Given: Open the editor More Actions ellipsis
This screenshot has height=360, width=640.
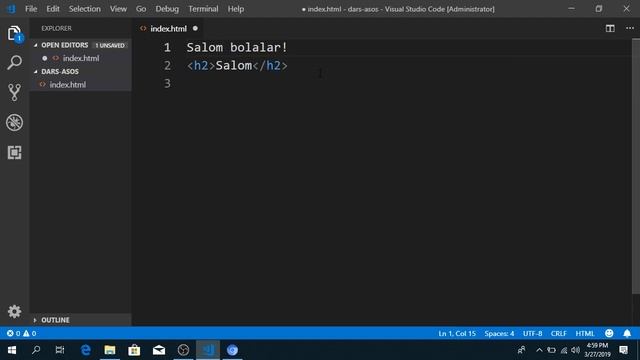Looking at the screenshot, I should pos(630,28).
